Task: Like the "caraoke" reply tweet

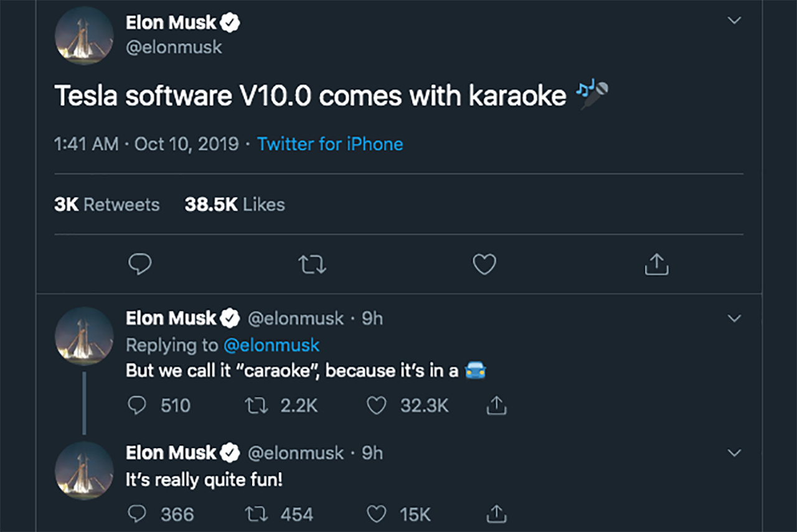Action: 376,406
